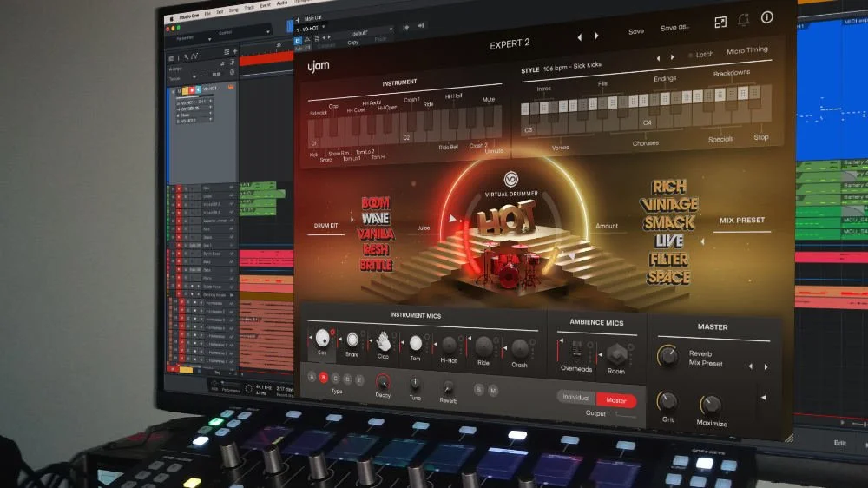Open the Apple menu
Screen dimensions: 868x488
(x=173, y=19)
